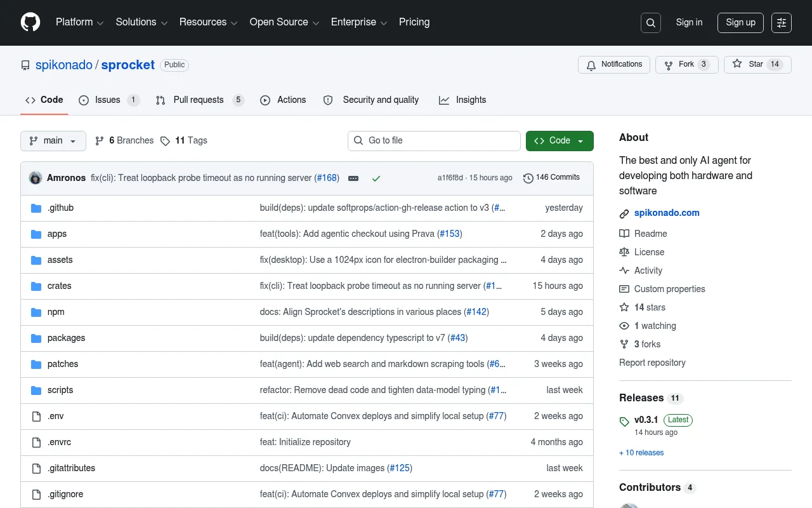Open the 146 Commits history link

[x=552, y=178]
